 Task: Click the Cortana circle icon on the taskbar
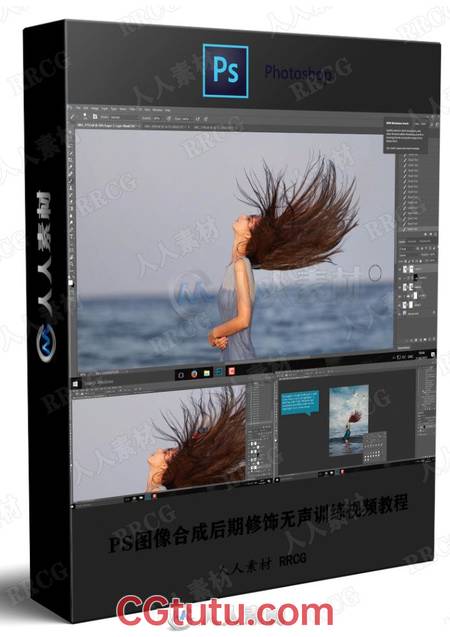tap(181, 374)
